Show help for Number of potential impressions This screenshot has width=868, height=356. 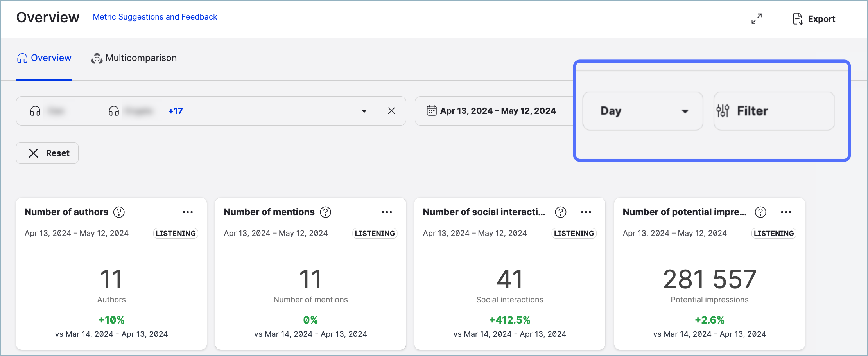coord(760,212)
